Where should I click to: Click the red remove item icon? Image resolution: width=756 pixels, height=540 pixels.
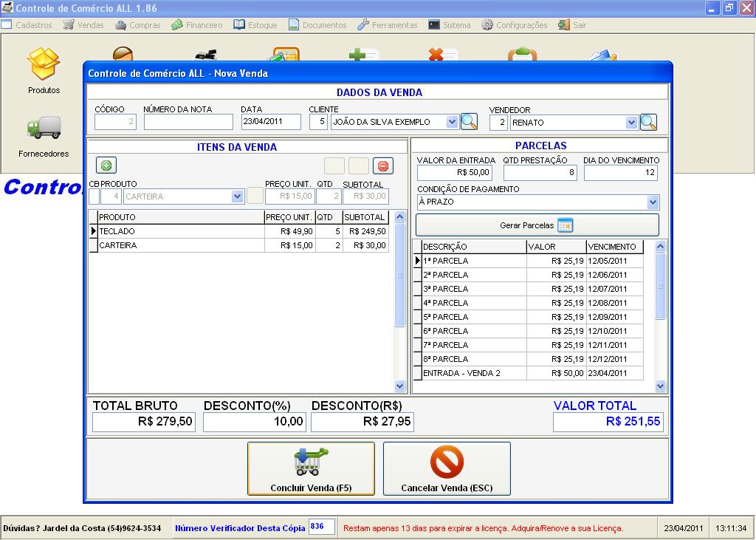point(382,166)
